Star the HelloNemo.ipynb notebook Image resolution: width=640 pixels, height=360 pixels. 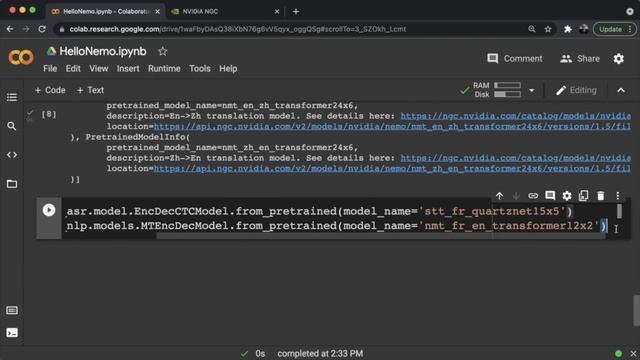[162, 51]
